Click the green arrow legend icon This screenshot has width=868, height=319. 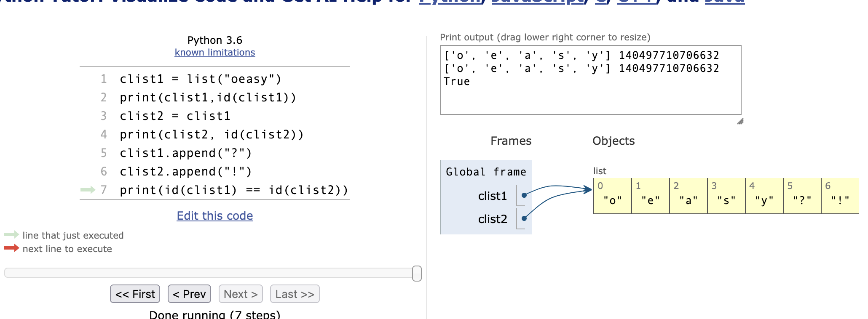(x=12, y=234)
